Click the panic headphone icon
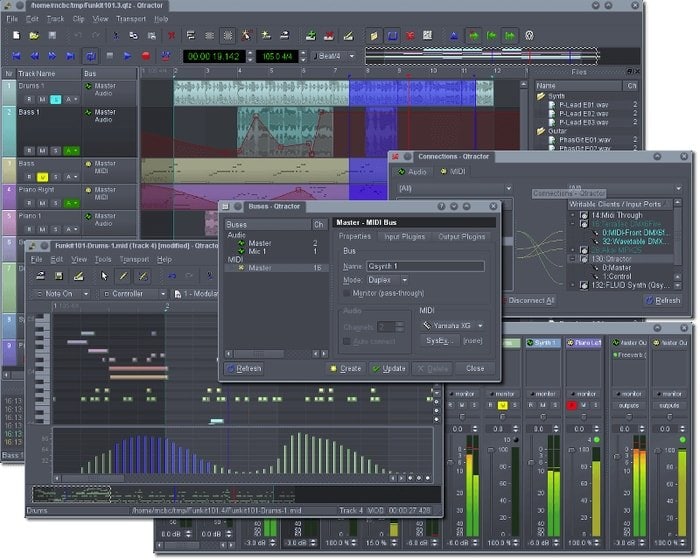 pos(529,36)
